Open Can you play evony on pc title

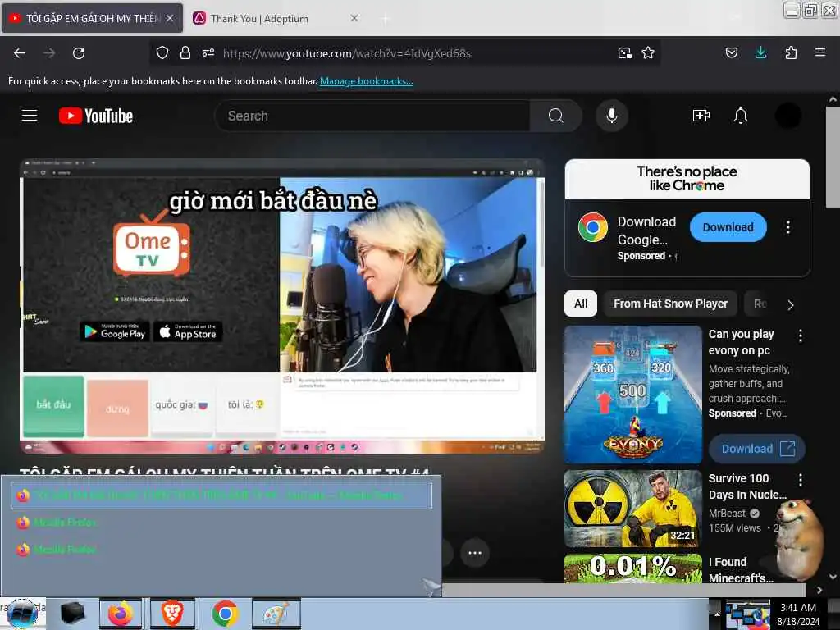741,342
